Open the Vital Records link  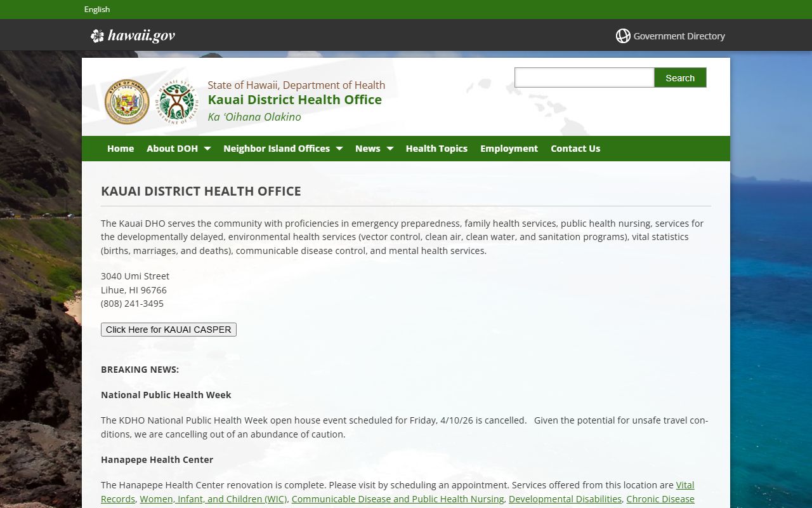pyautogui.click(x=685, y=485)
